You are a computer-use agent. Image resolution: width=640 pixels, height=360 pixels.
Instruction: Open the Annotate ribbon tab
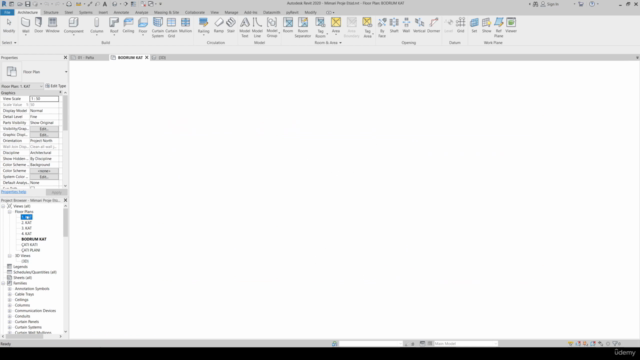[x=121, y=12]
